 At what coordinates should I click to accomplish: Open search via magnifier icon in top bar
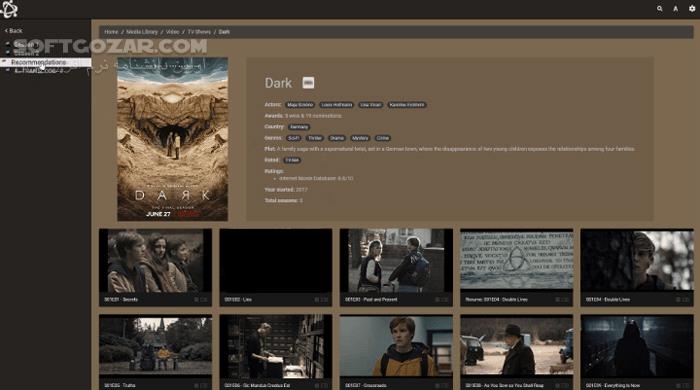[659, 8]
